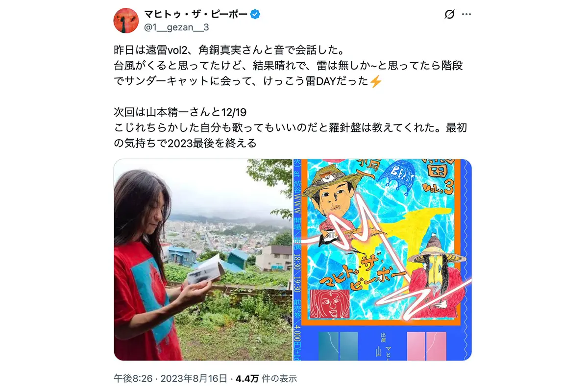Open the round profile avatar
Screen dimensions: 588x392
(126, 21)
